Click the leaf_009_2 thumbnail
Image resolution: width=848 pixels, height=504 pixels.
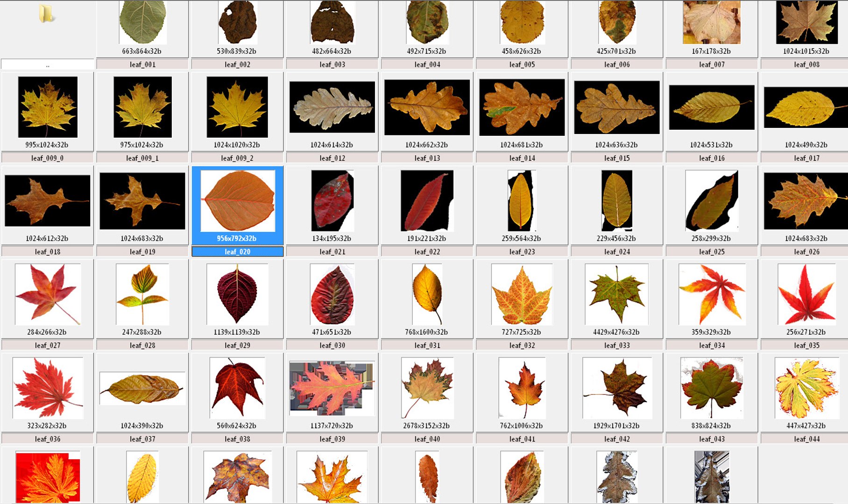(237, 107)
